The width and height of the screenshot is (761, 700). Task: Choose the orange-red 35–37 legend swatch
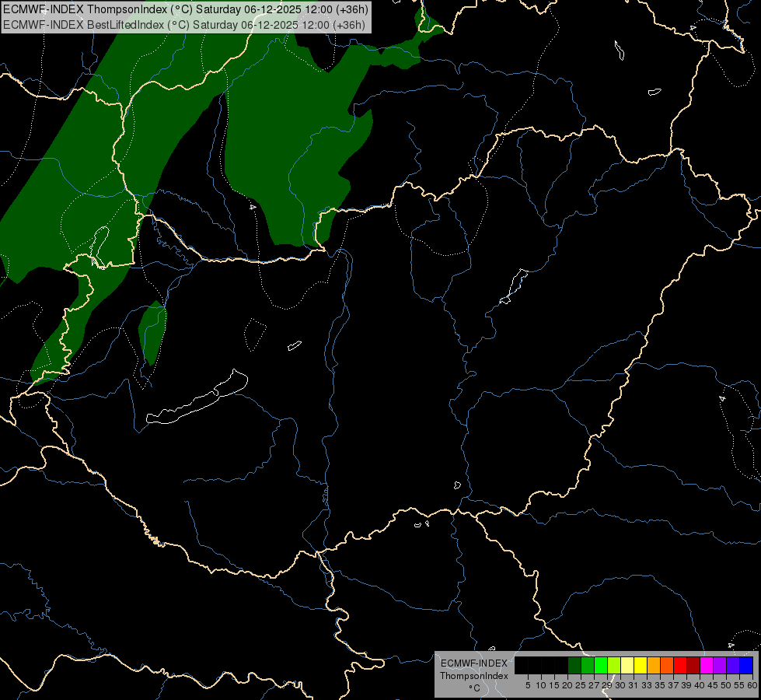667,665
